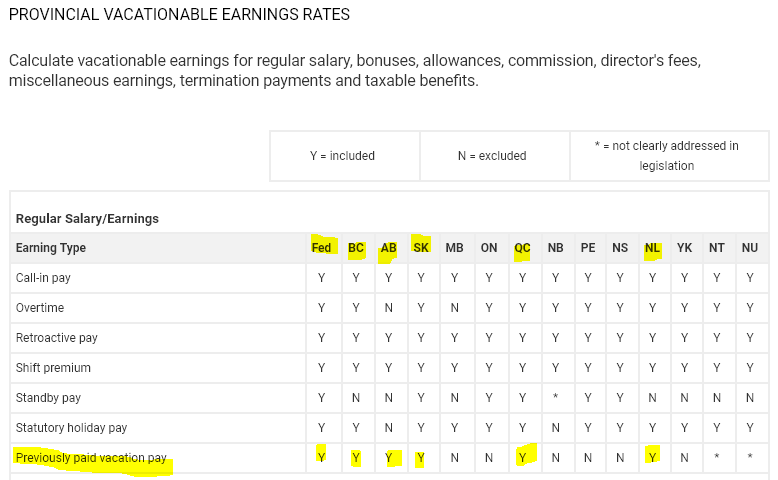
Task: Select the "NL" column header
Action: click(653, 248)
